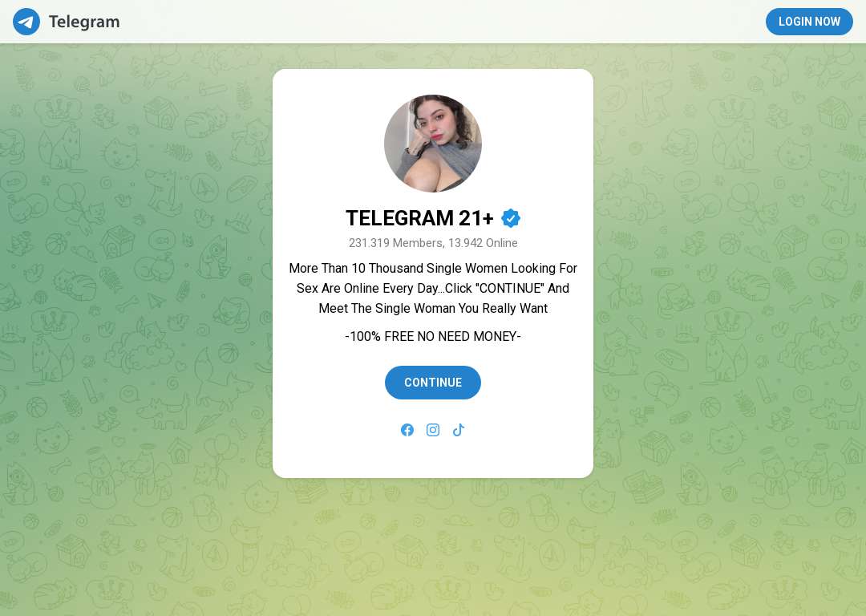Click the 231.319 Members text

pyautogui.click(x=396, y=243)
